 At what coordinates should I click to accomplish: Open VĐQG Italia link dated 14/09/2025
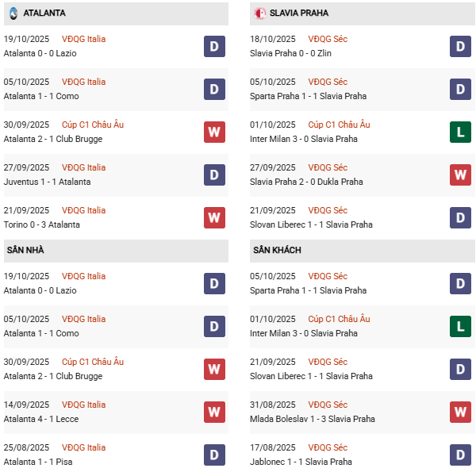[85, 405]
